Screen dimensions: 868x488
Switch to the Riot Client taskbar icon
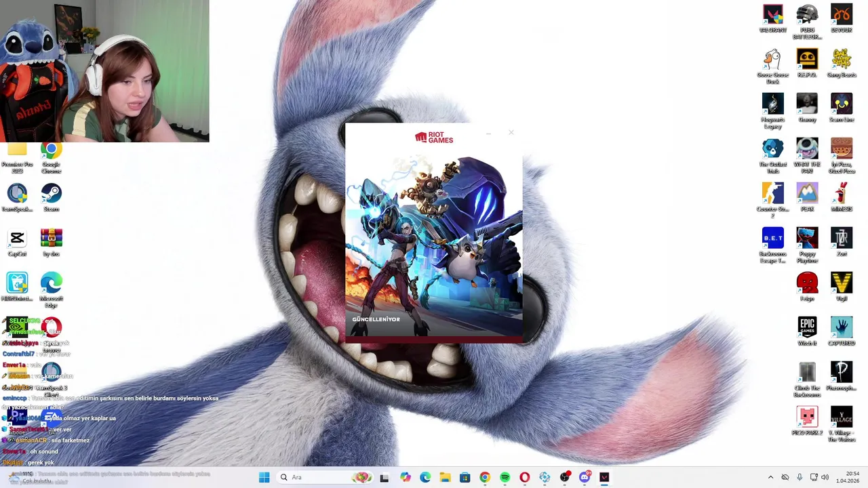[604, 477]
